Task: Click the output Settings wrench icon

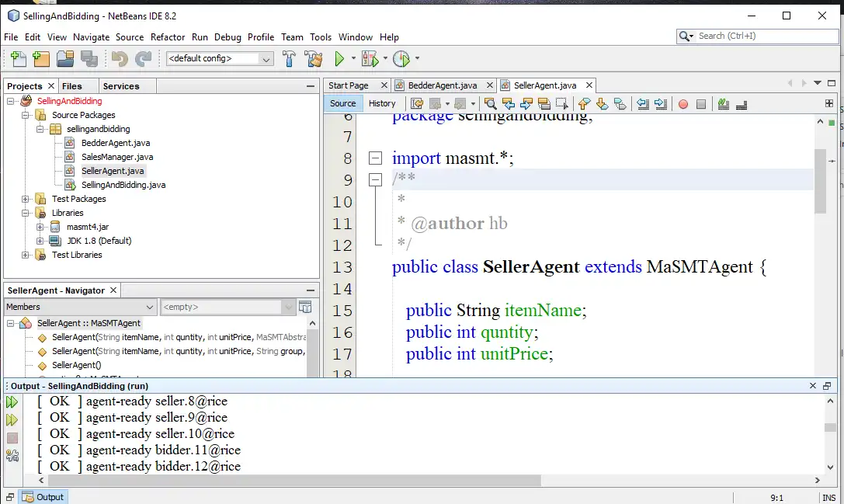Action: pyautogui.click(x=12, y=456)
